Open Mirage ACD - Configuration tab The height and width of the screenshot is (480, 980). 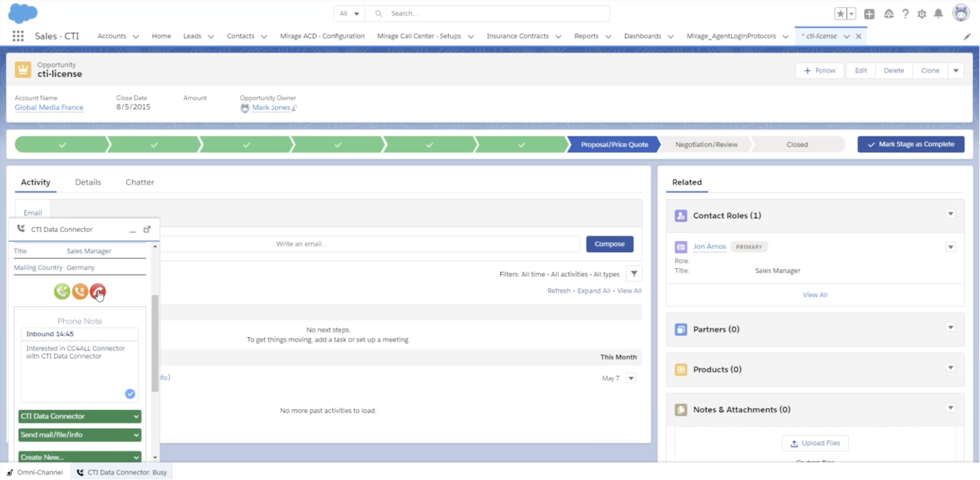322,36
